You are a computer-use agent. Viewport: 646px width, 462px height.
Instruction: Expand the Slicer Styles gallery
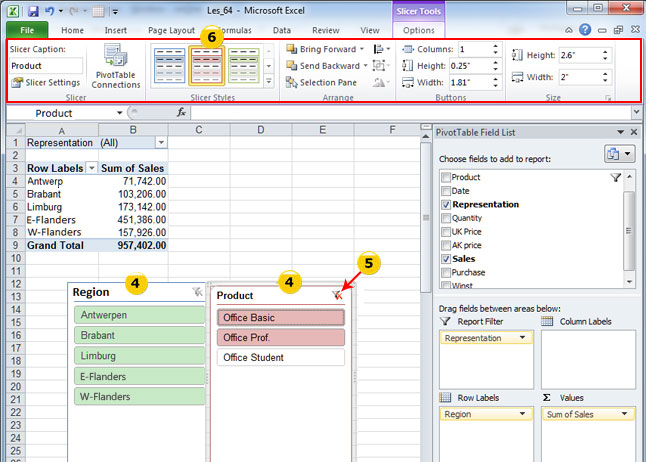[x=269, y=82]
